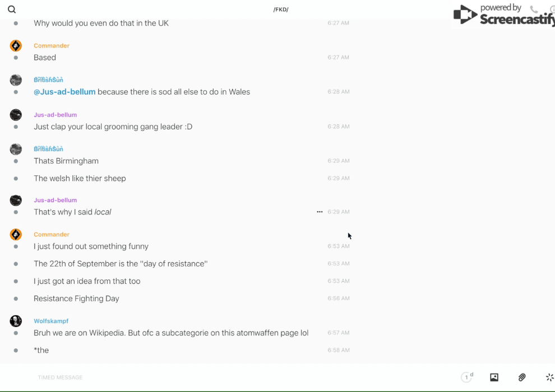Screen dimensions: 555x392
Task: Click the image upload icon
Action: coord(494,377)
